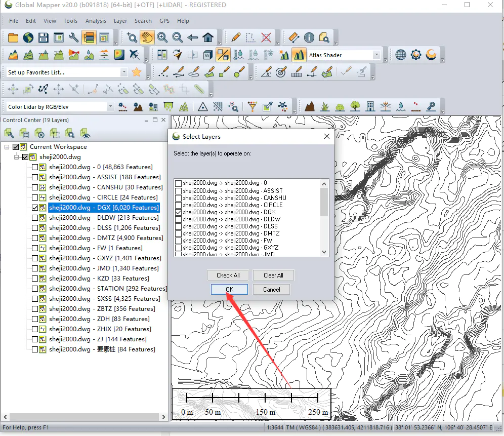Activate the Measure ruler tool
The image size is (504, 436).
point(294,37)
